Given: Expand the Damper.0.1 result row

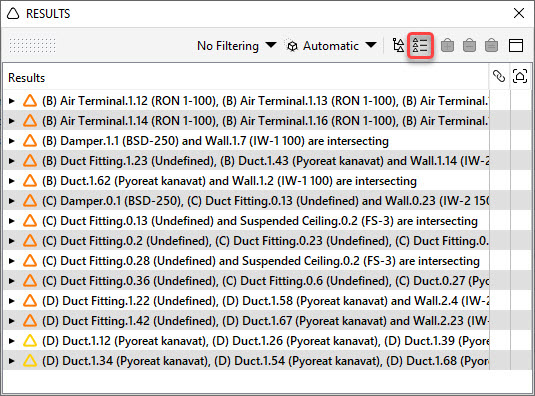Looking at the screenshot, I should pos(12,201).
